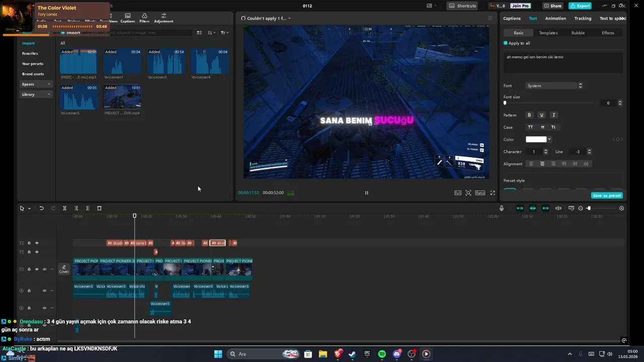Toggle visibility eye on second text track
Image resolution: width=644 pixels, height=362 pixels.
37,252
